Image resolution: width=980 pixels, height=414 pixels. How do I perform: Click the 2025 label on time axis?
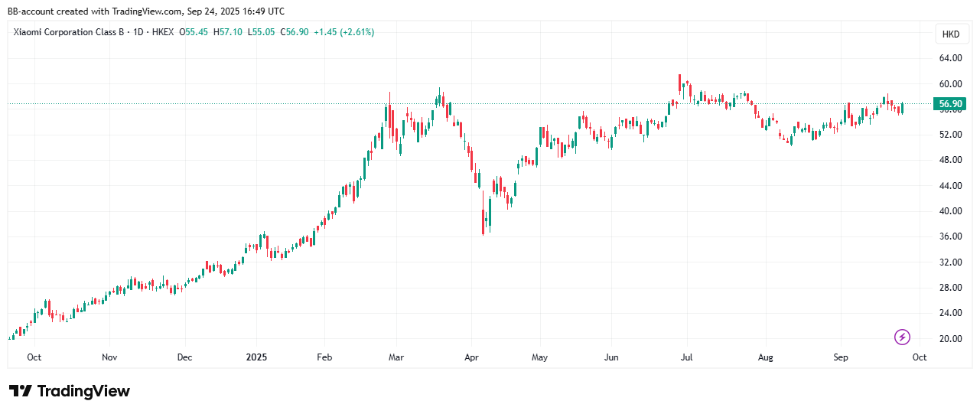(x=256, y=357)
